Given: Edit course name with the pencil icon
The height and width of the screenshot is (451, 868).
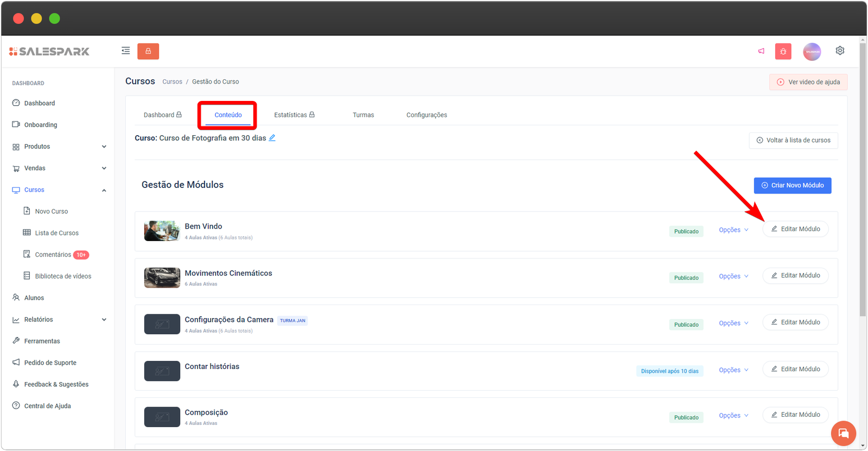Looking at the screenshot, I should [272, 138].
